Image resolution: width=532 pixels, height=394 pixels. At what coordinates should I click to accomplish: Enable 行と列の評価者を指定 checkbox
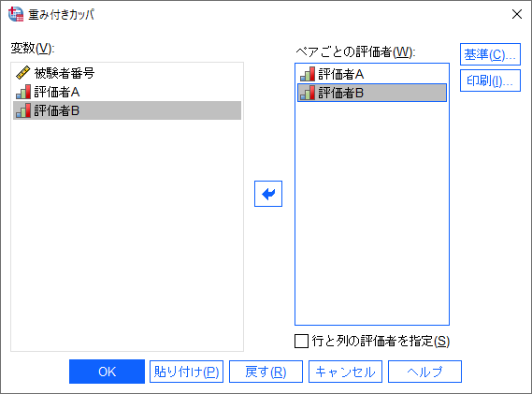click(x=301, y=341)
